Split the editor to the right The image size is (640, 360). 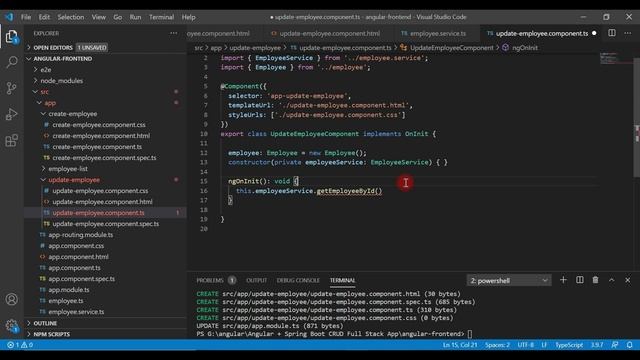611,33
